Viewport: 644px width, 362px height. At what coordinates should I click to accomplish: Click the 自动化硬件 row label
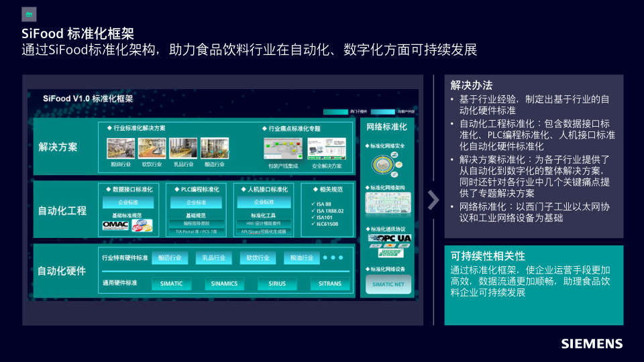tap(62, 270)
